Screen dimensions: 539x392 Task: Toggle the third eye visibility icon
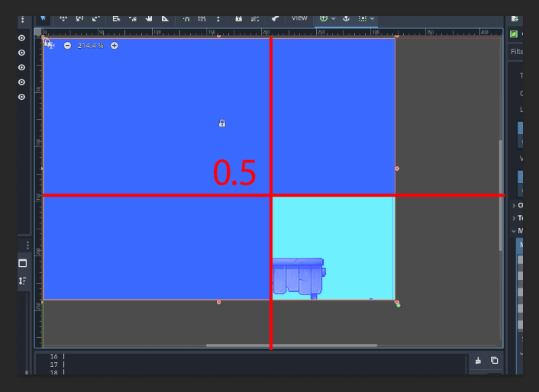(21, 67)
